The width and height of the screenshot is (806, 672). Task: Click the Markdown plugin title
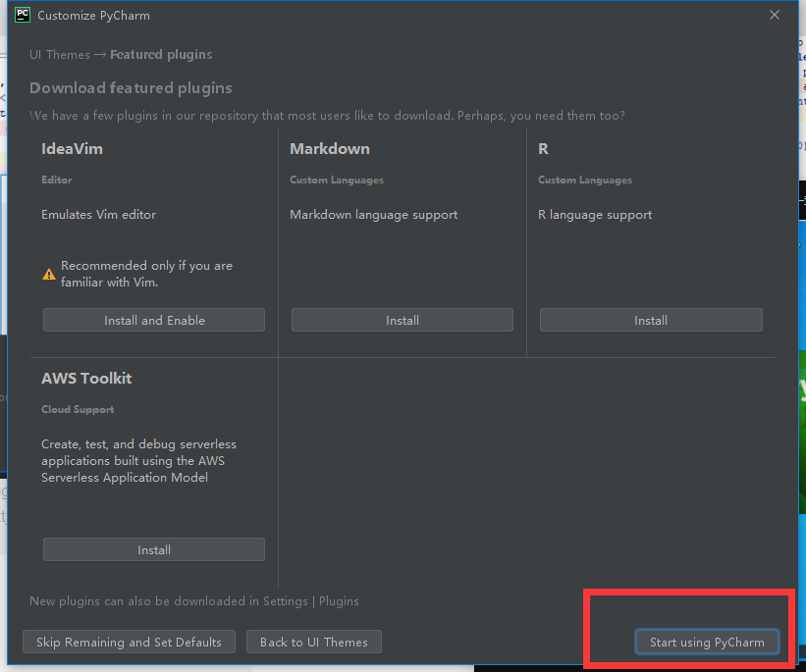330,149
